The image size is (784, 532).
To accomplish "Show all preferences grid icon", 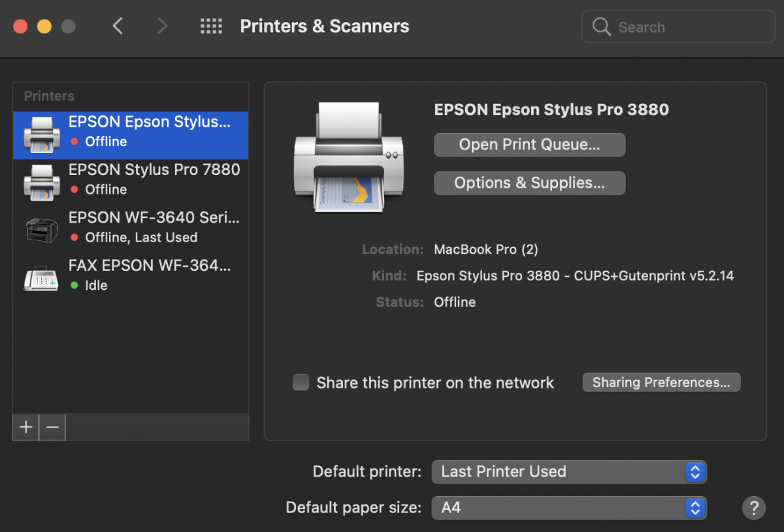I will tap(211, 26).
